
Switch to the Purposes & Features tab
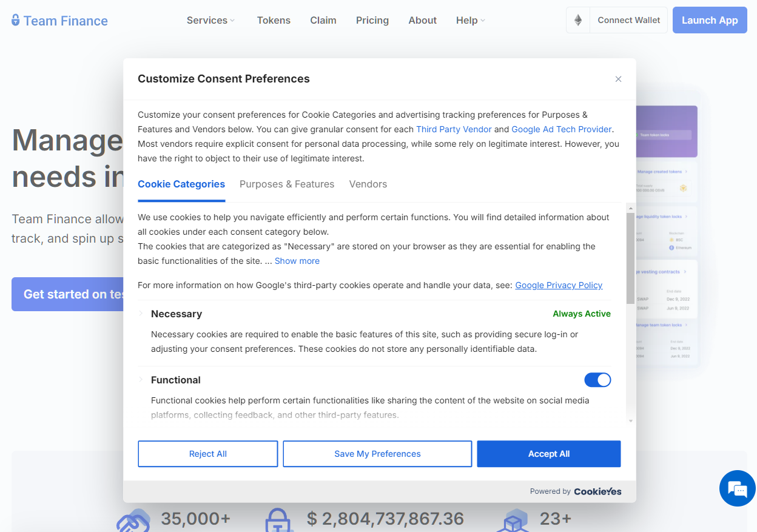click(287, 184)
